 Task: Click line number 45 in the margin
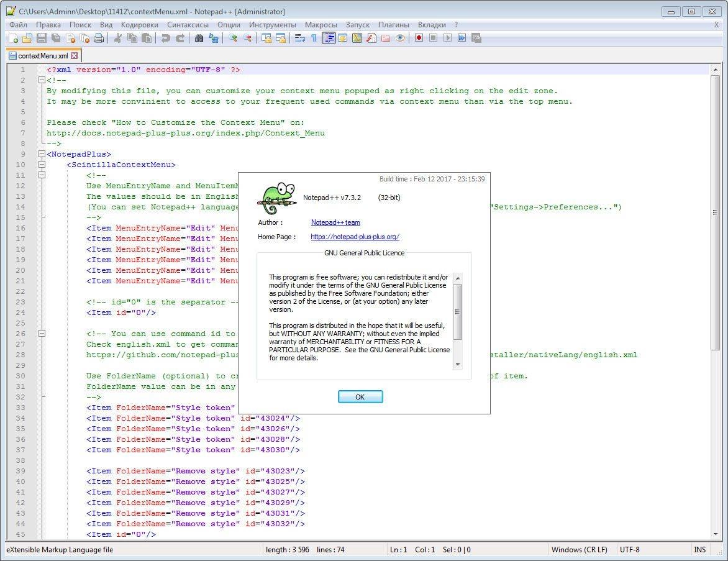(20, 534)
